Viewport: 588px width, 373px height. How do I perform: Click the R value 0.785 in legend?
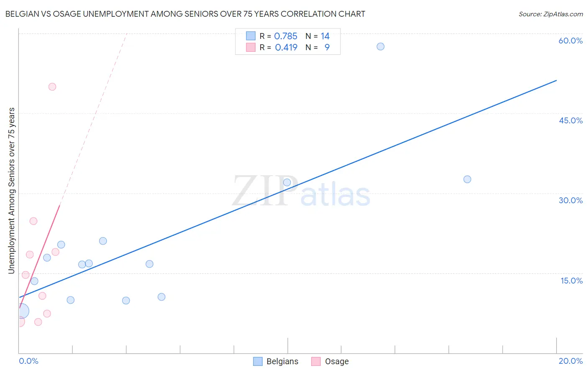pyautogui.click(x=286, y=36)
